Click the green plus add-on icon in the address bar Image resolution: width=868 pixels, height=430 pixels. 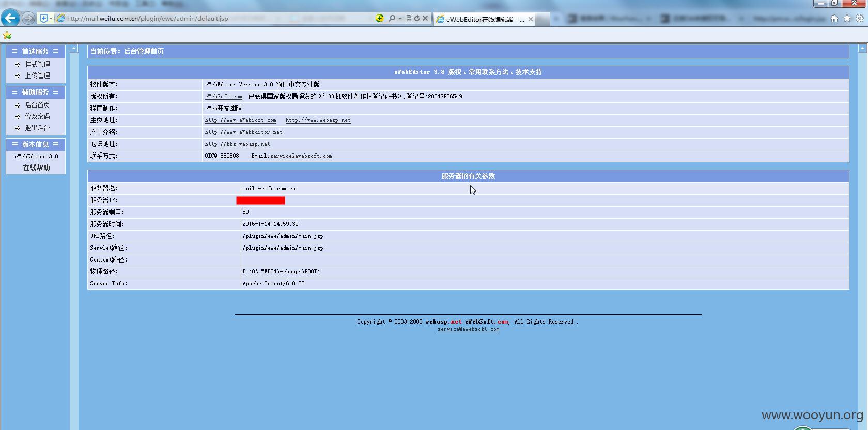(380, 18)
